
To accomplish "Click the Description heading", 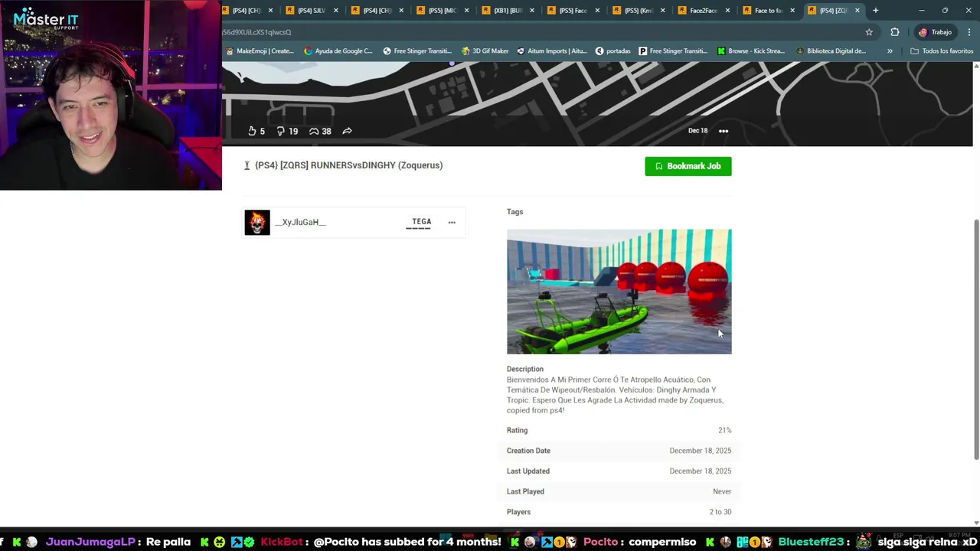I will (525, 369).
